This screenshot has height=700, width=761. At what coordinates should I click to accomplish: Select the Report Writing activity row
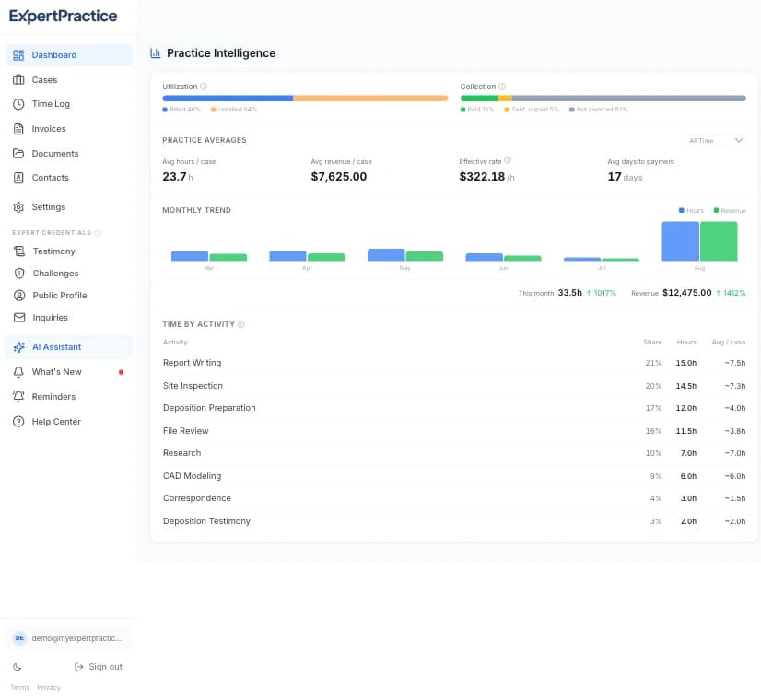454,363
